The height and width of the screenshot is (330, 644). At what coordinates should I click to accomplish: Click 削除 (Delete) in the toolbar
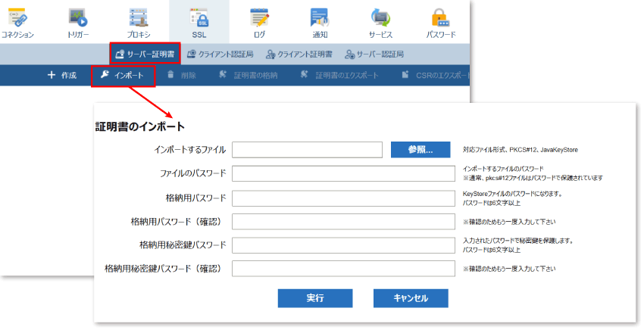pyautogui.click(x=182, y=75)
